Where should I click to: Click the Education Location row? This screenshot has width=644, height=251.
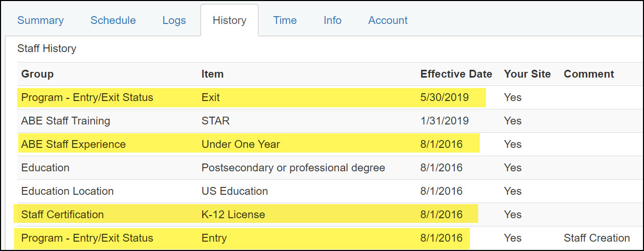point(68,191)
